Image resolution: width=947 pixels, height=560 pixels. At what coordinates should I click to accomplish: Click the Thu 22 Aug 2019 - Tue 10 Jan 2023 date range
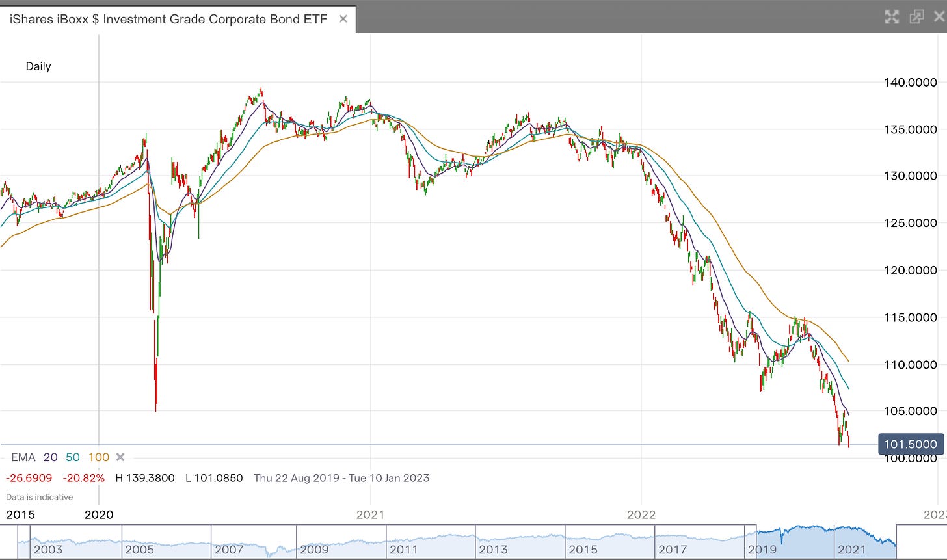pos(341,478)
